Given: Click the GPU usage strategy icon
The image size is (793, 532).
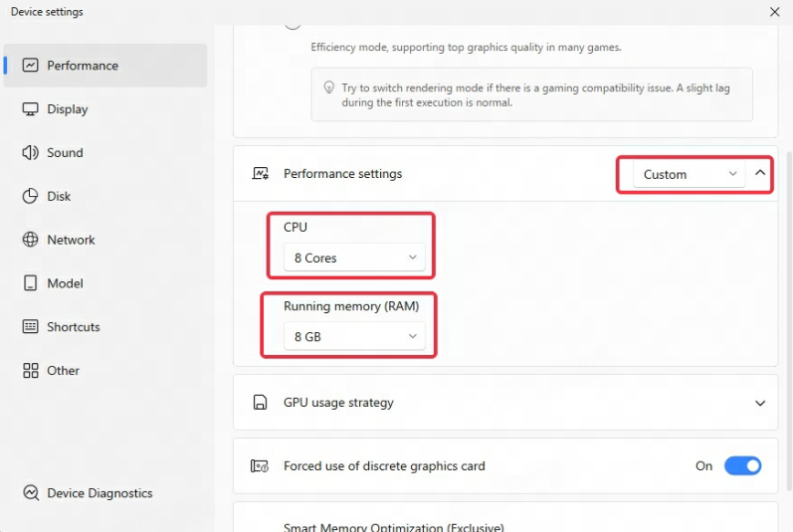Looking at the screenshot, I should [x=260, y=402].
